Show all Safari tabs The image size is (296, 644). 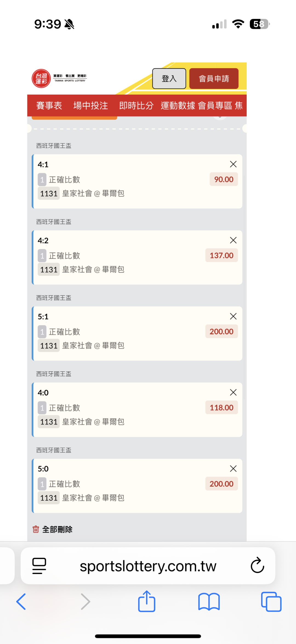click(x=271, y=602)
